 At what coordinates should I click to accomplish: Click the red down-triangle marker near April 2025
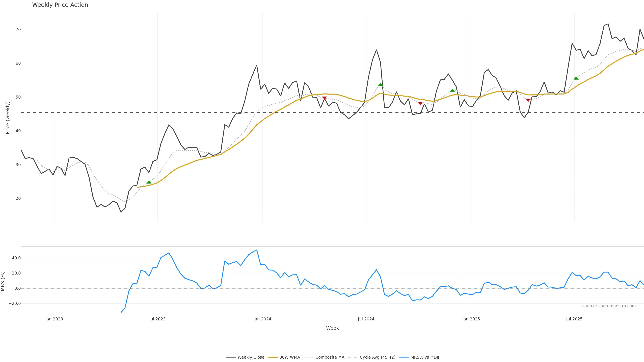(x=528, y=100)
